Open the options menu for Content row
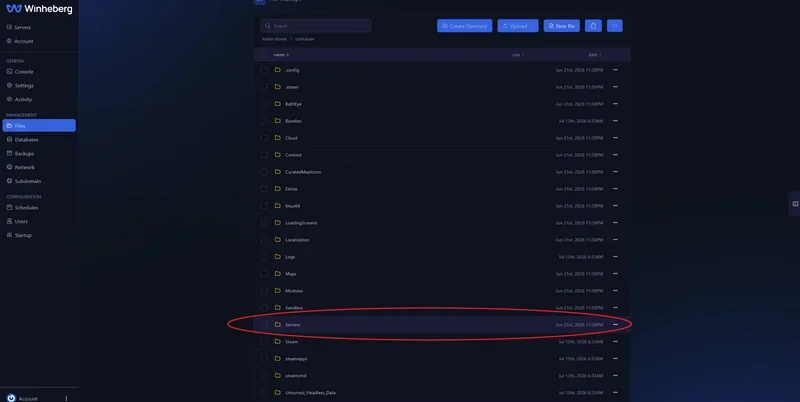The height and width of the screenshot is (402, 800). [x=615, y=155]
